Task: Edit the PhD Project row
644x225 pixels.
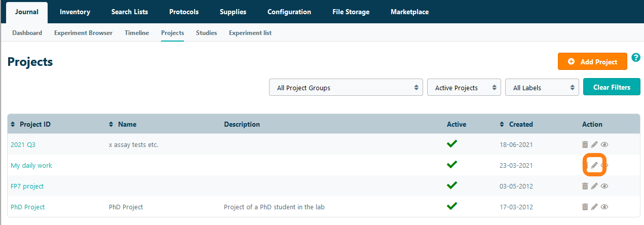Action: click(x=594, y=207)
